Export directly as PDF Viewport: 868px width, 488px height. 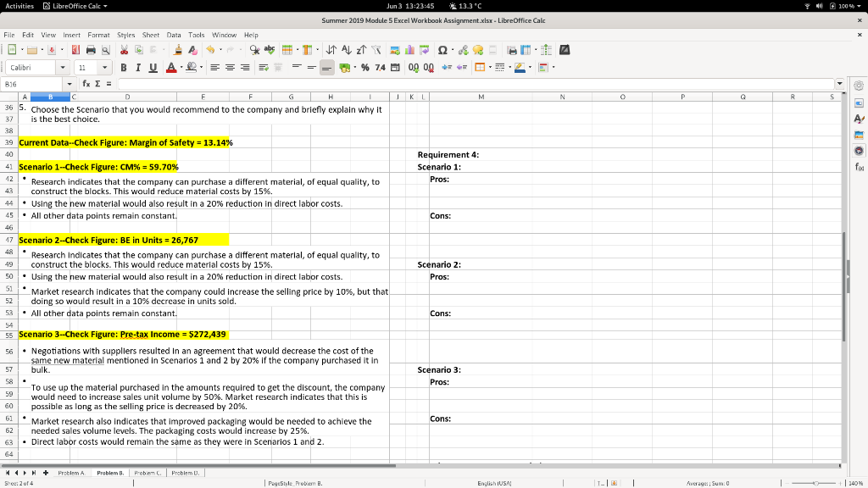click(x=75, y=50)
